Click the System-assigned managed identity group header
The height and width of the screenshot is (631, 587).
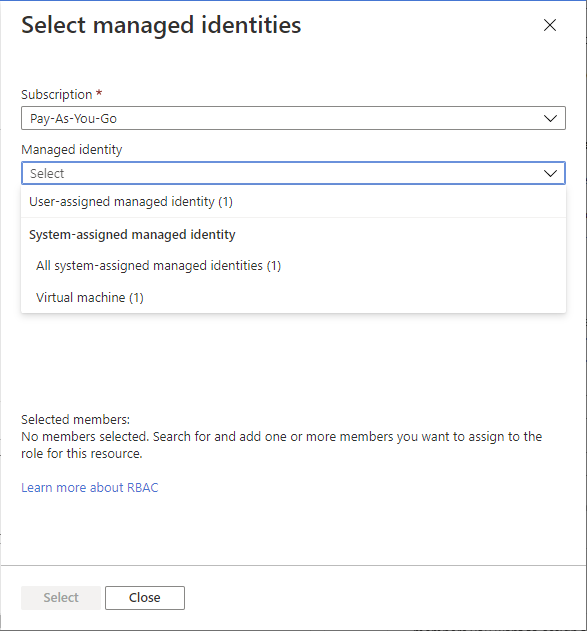[x=132, y=234]
